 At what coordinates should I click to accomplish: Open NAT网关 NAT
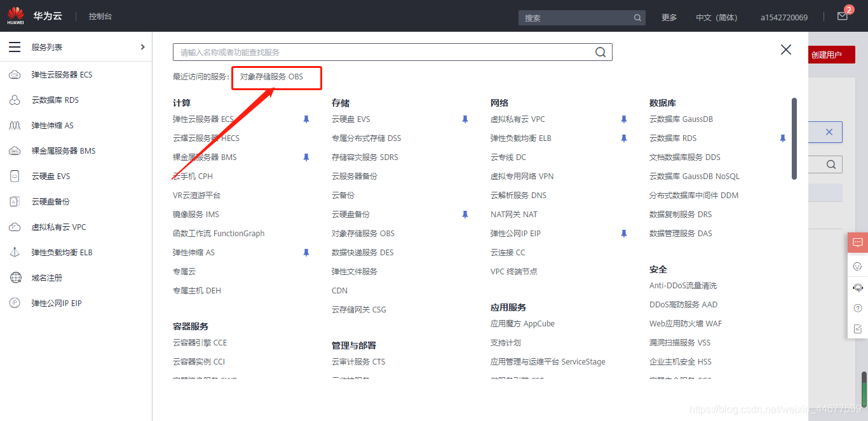[514, 215]
